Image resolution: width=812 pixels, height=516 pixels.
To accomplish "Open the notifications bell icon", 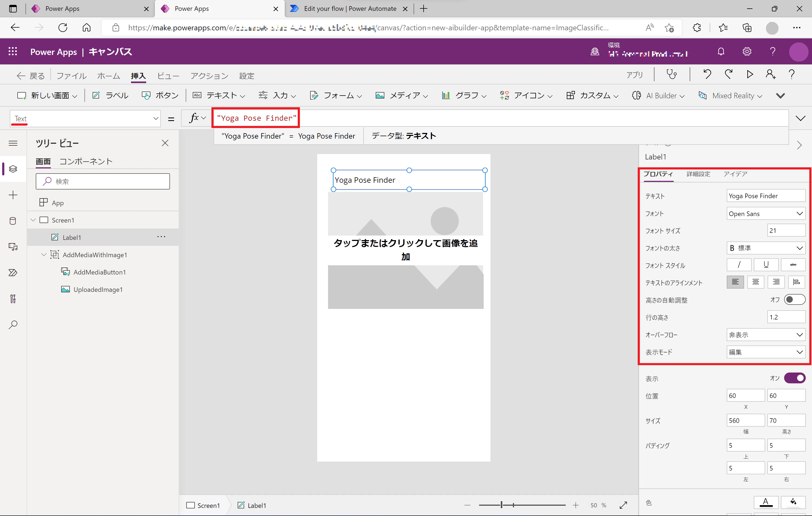I will (x=721, y=52).
